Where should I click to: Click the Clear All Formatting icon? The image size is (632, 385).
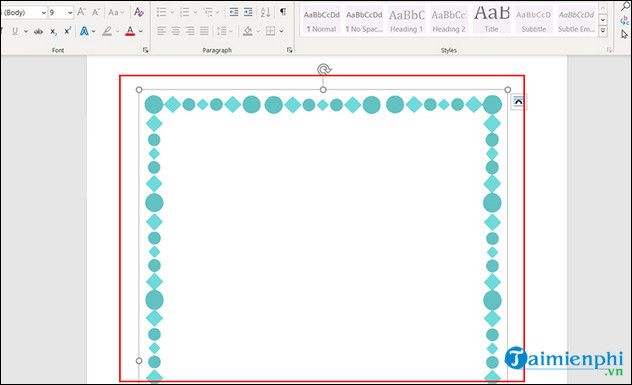(139, 12)
